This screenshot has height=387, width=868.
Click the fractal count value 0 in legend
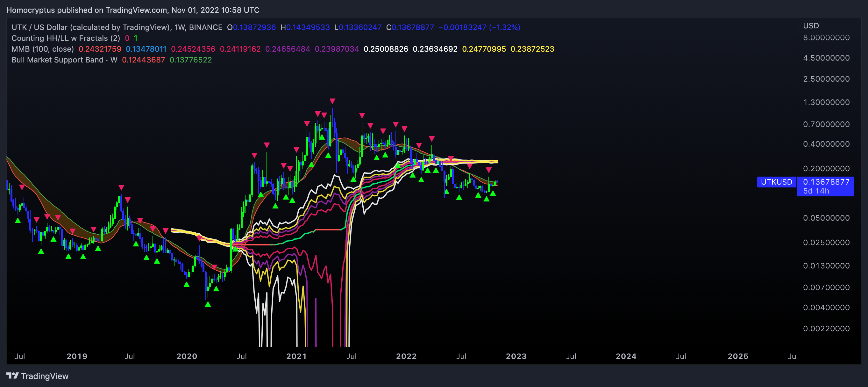pyautogui.click(x=127, y=38)
